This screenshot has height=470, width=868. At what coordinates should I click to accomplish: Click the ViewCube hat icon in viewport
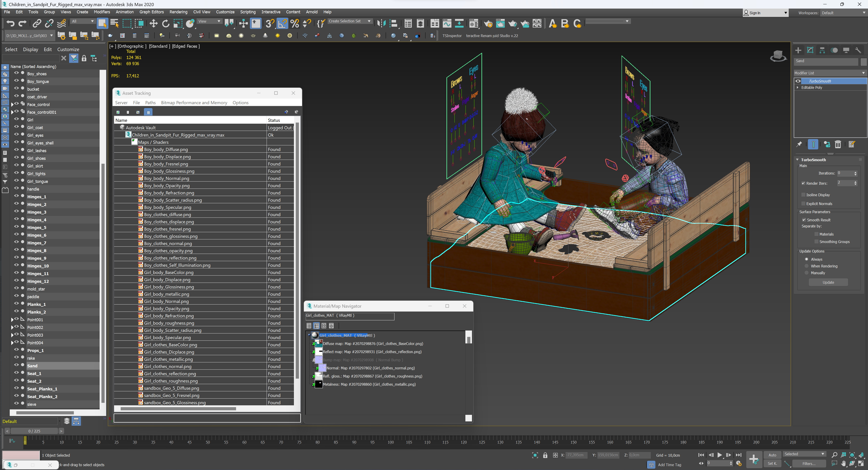click(778, 56)
